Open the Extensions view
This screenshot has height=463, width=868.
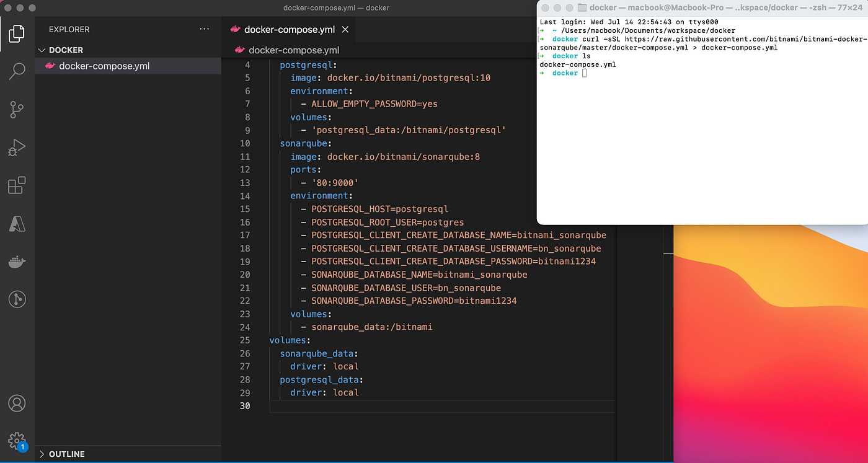pos(17,185)
